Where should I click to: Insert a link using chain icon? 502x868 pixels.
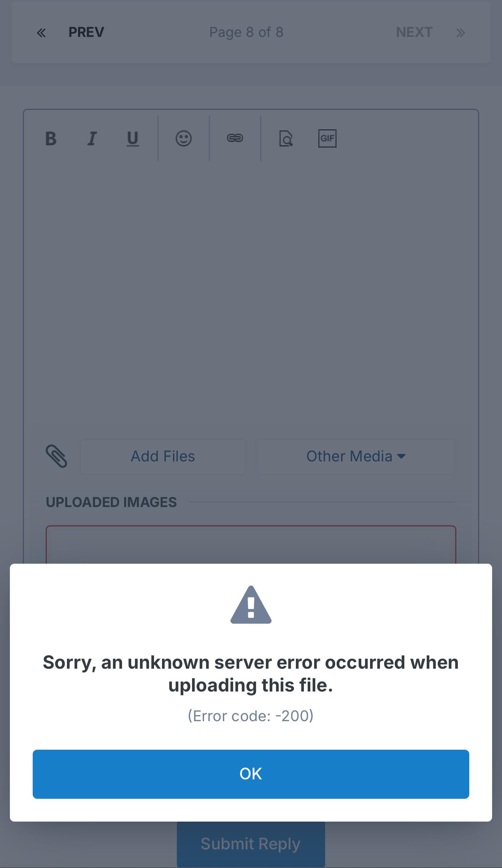[x=235, y=138]
